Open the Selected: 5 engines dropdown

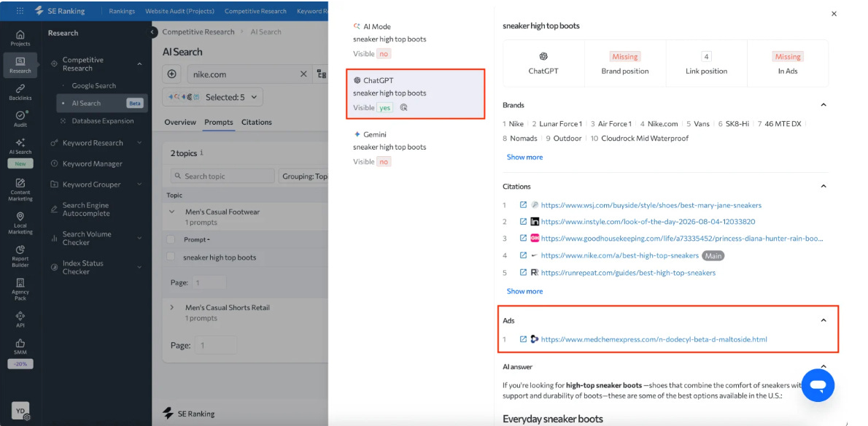(x=213, y=97)
